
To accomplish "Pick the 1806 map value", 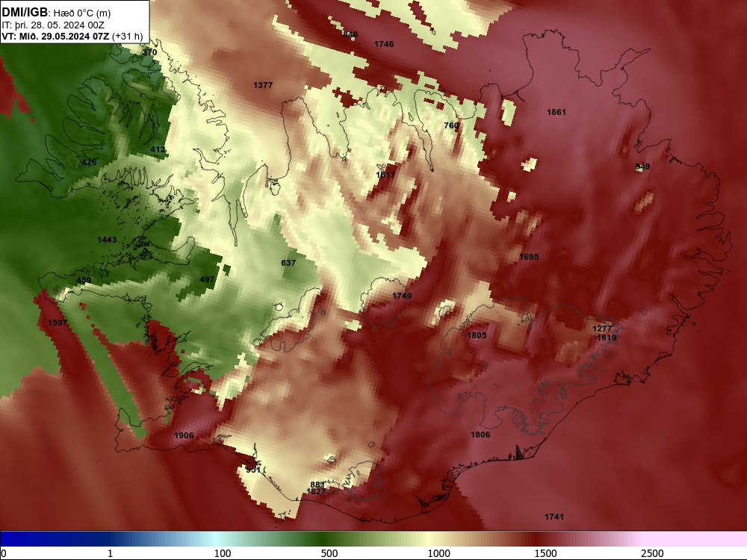I will [480, 435].
